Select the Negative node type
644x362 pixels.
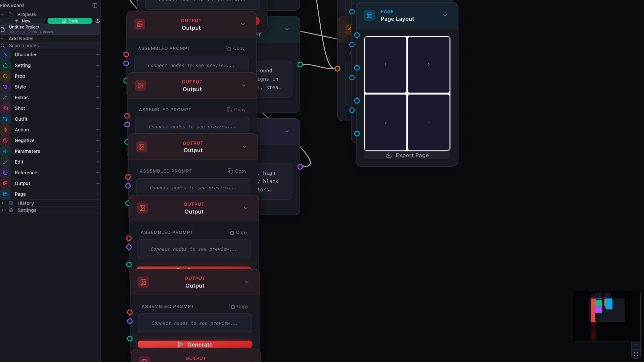click(50, 140)
